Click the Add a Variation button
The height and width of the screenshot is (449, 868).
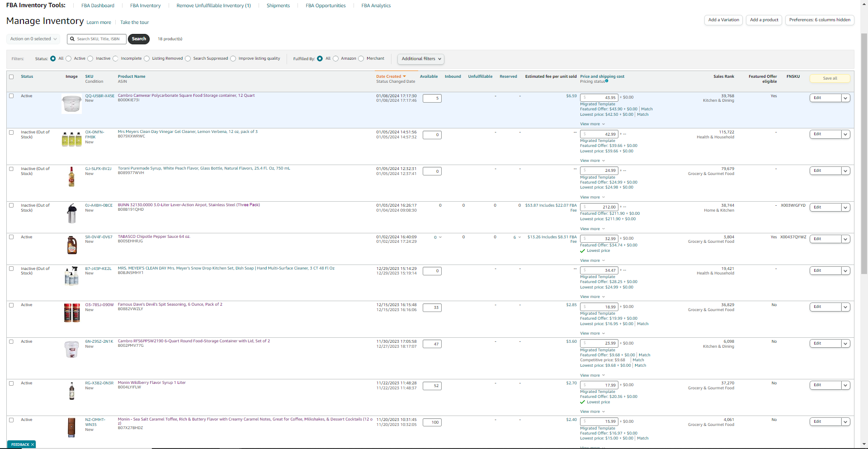723,20
